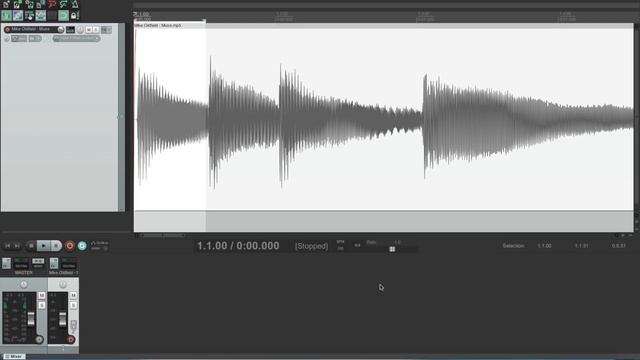Arm the Mike Oldfield track for recording

pyautogui.click(x=7, y=29)
